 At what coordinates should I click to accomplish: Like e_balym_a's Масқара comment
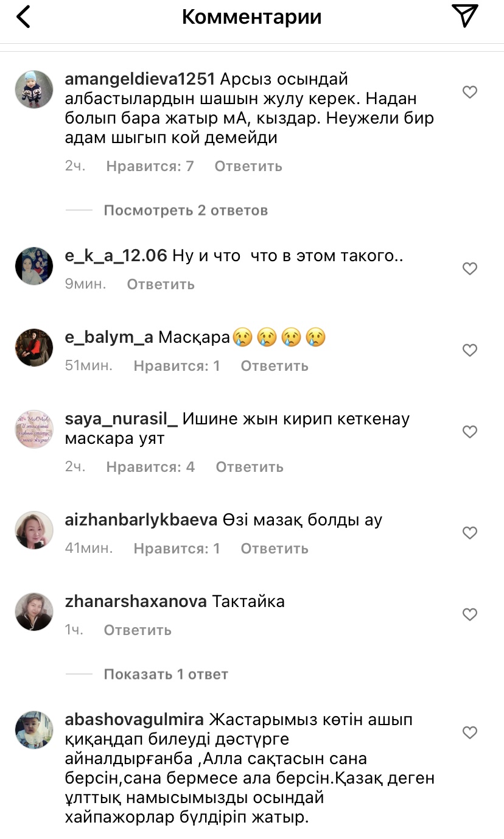(x=470, y=350)
